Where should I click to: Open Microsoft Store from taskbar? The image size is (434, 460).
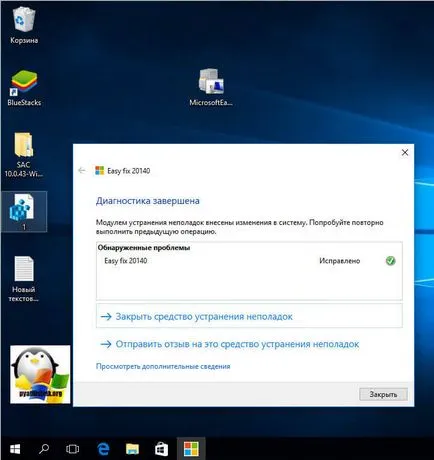(x=161, y=449)
